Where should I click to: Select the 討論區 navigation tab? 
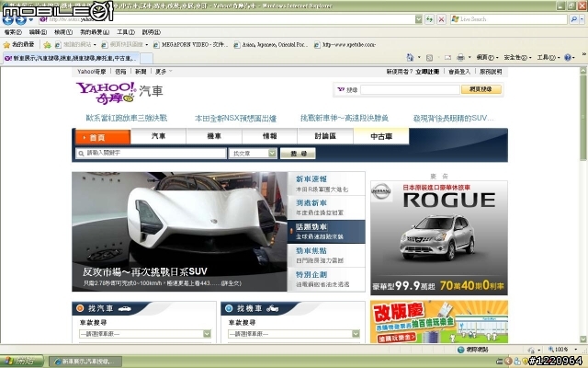pos(325,136)
